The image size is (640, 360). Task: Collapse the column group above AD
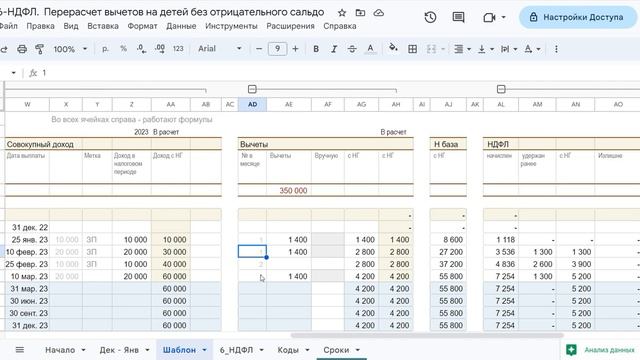point(252,89)
